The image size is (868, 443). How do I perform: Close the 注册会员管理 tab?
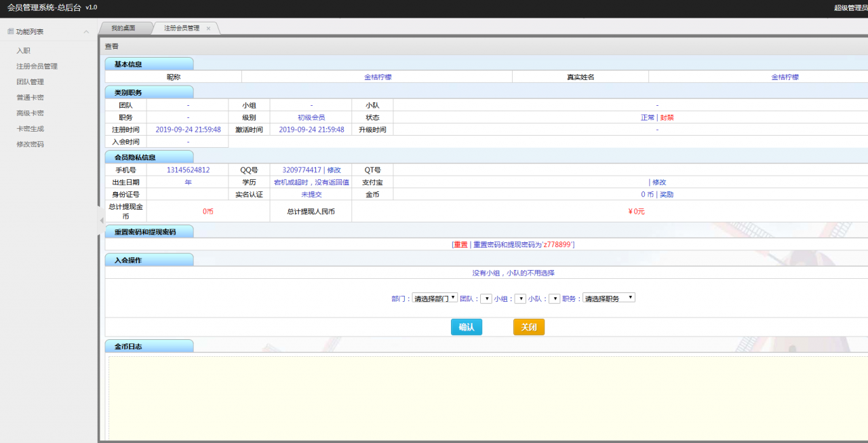(x=208, y=28)
